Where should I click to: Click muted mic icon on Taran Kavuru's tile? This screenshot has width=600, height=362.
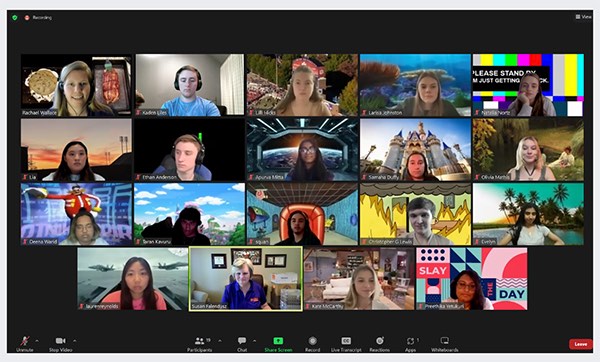pyautogui.click(x=139, y=242)
